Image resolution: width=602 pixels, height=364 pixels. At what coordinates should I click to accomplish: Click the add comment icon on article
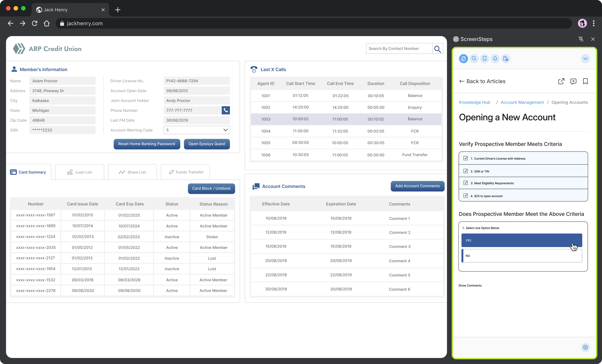point(573,81)
